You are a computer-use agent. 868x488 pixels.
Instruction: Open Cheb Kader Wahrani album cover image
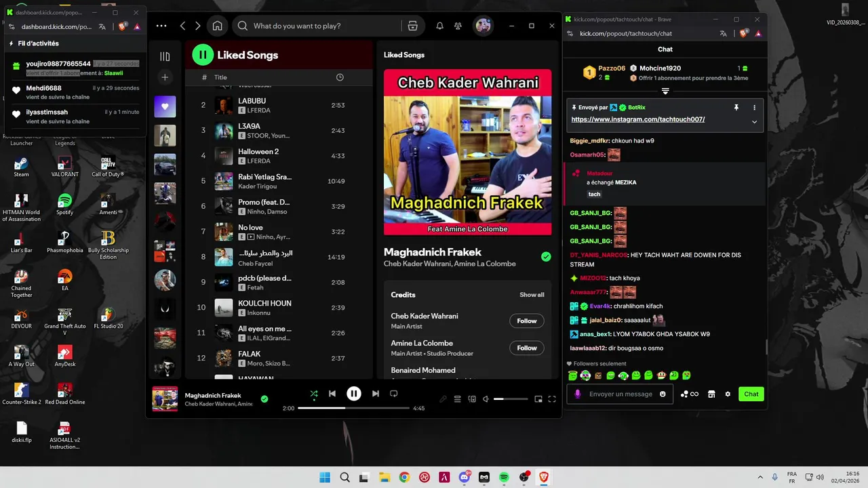[x=468, y=152]
